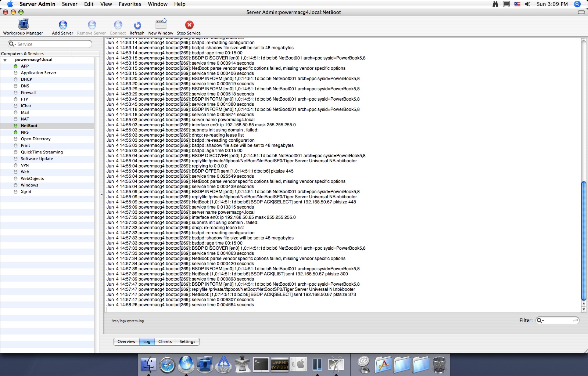The height and width of the screenshot is (376, 588).
Task: Click the binoculars icon in the menu bar
Action: 495,4
